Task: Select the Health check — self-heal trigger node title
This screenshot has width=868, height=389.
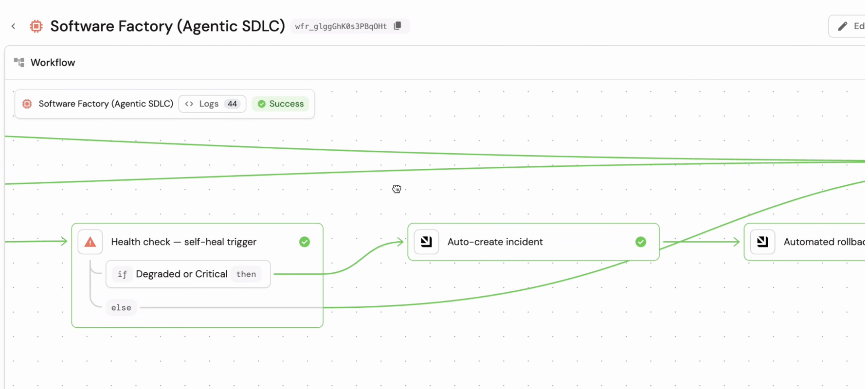Action: click(x=183, y=242)
